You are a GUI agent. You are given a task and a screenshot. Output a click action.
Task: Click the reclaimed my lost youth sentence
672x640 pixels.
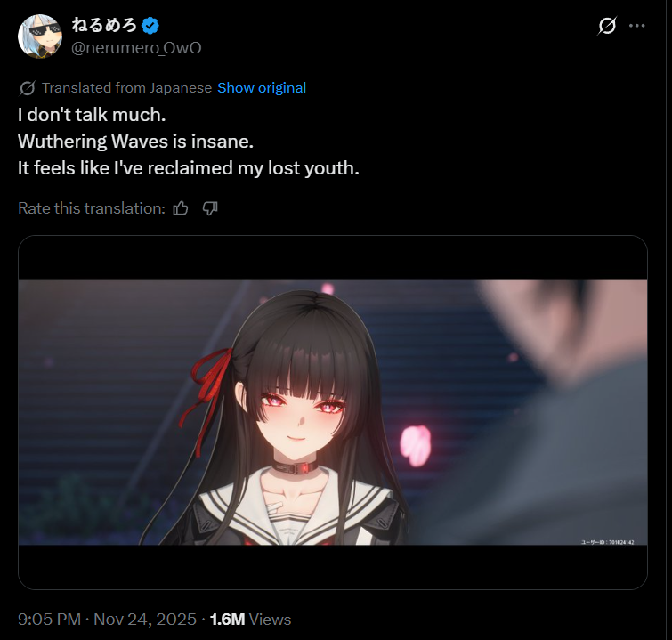click(x=188, y=168)
